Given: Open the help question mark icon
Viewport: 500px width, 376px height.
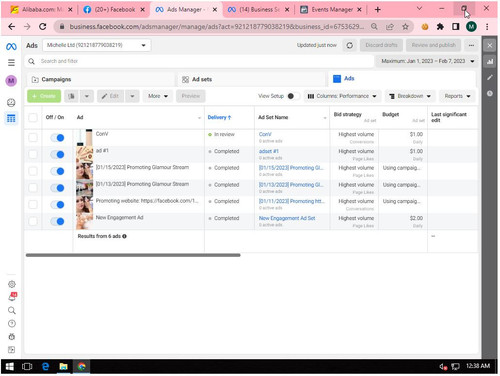Looking at the screenshot, I should click(12, 324).
